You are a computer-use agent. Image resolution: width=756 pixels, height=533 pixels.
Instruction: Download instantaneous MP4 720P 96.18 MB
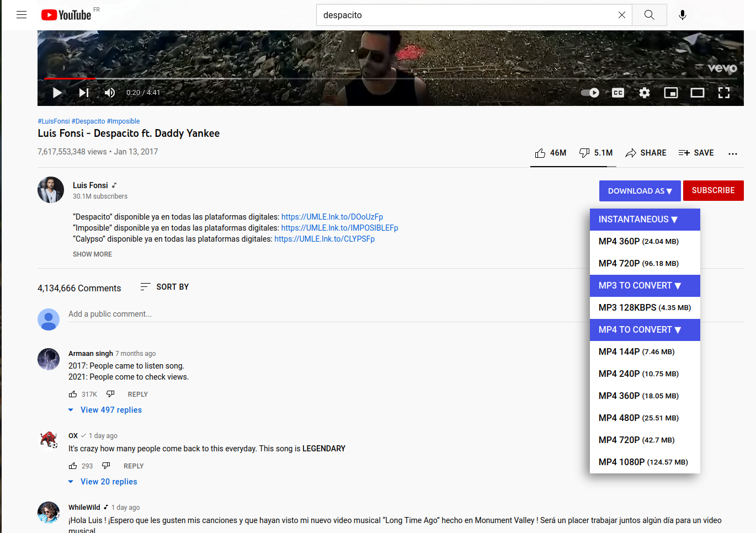click(x=645, y=264)
